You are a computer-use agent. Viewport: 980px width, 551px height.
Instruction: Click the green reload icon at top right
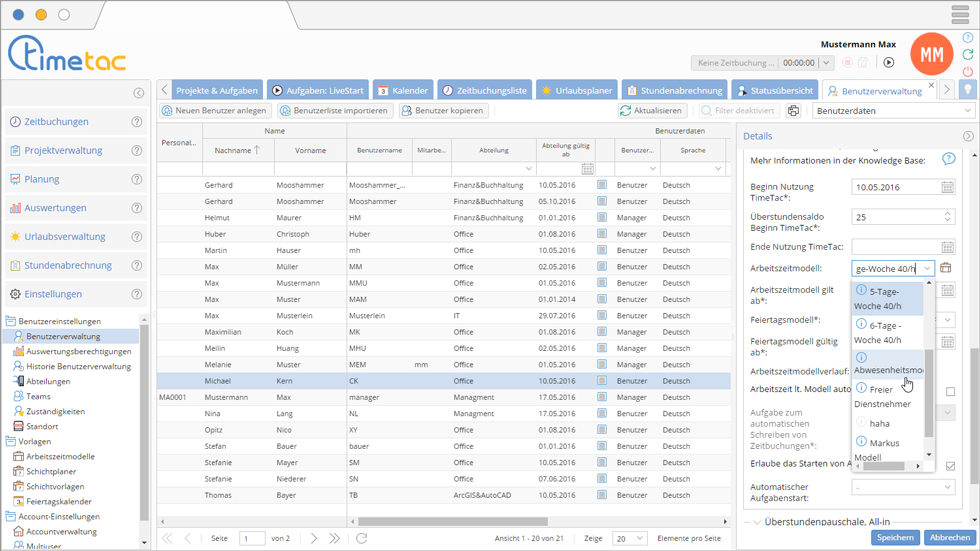coord(968,55)
